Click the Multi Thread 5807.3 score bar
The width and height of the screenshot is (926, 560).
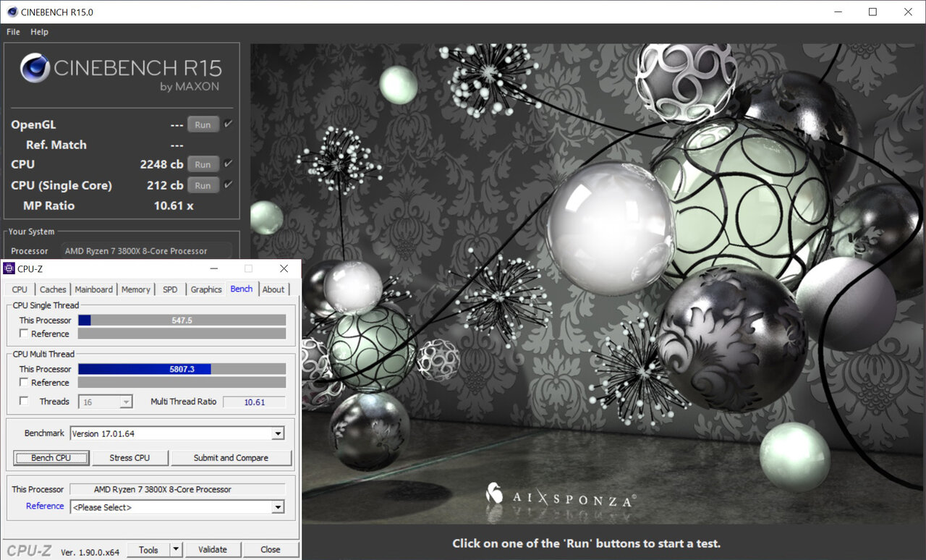point(182,369)
